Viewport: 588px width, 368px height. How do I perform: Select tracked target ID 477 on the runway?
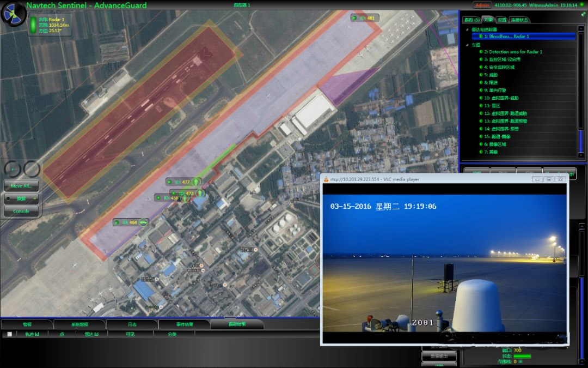tap(182, 182)
